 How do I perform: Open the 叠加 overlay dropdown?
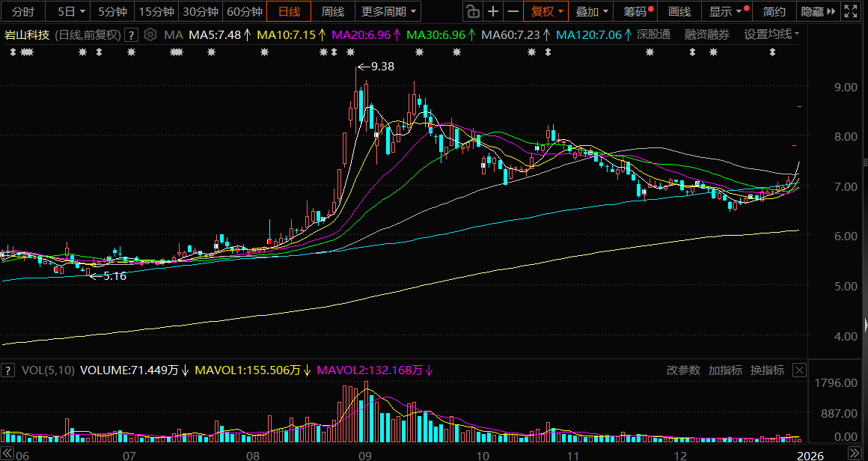click(x=592, y=11)
